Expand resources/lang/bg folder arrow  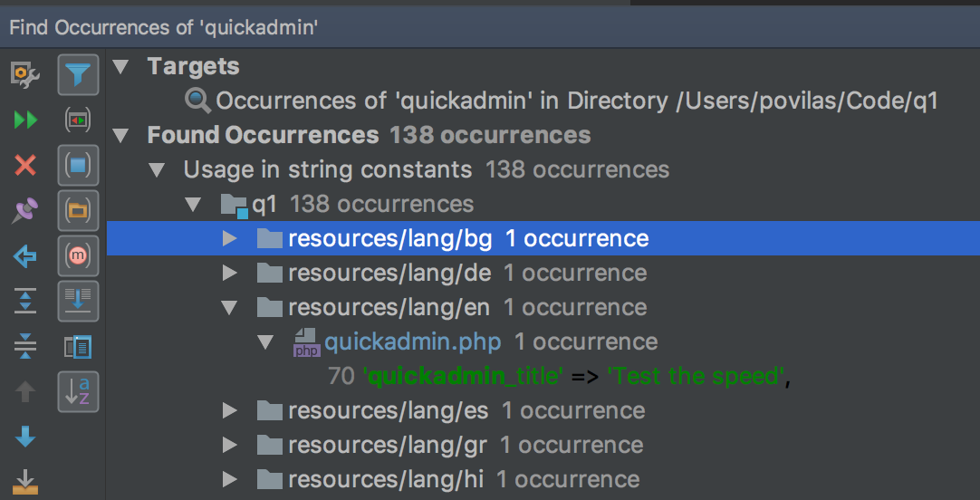pyautogui.click(x=230, y=238)
